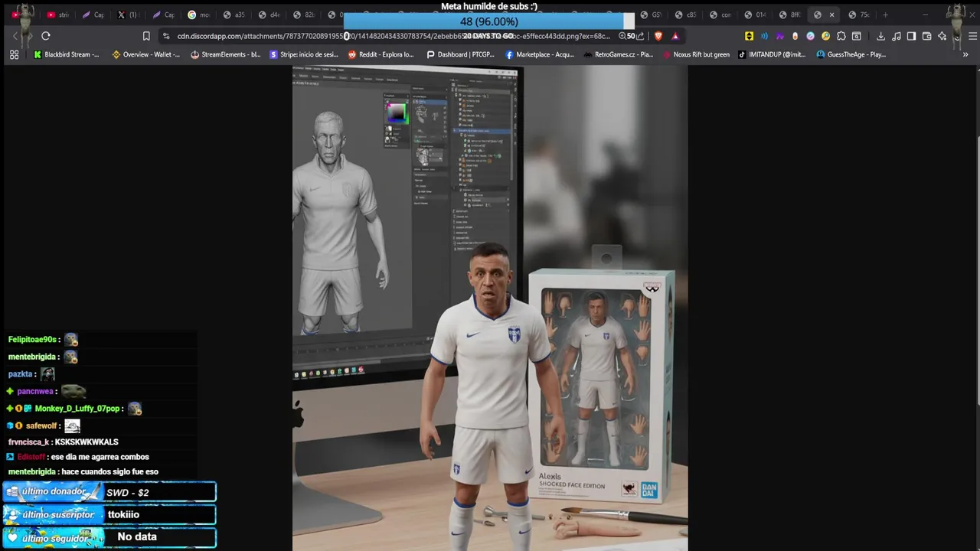Close the active tab with its X
This screenshot has height=551, width=980.
pos(831,15)
